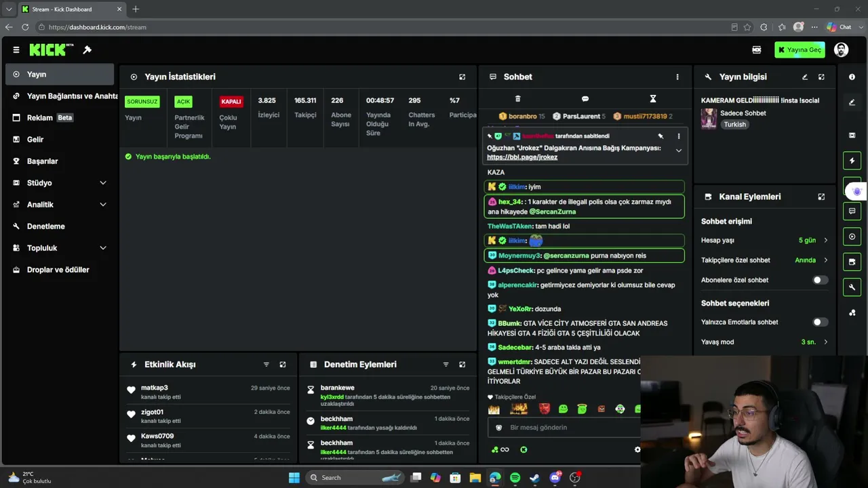868x488 pixels.
Task: Open chat settings gear below the message box
Action: tap(637, 449)
